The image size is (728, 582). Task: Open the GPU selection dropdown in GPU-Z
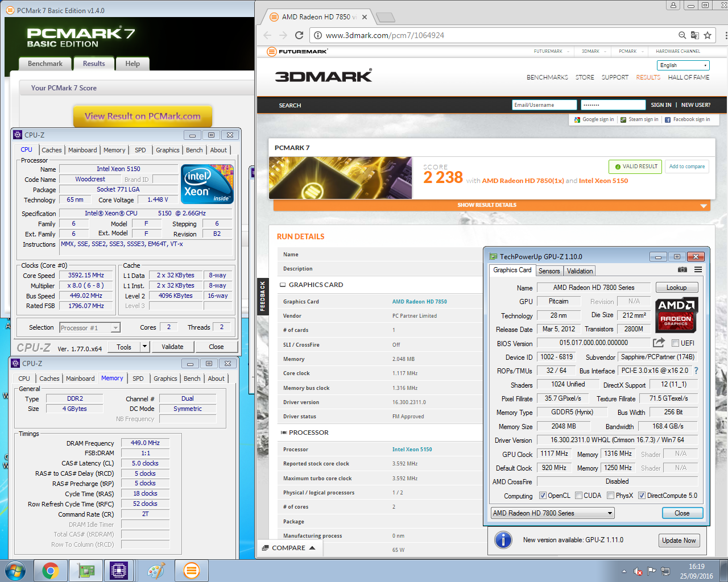552,513
